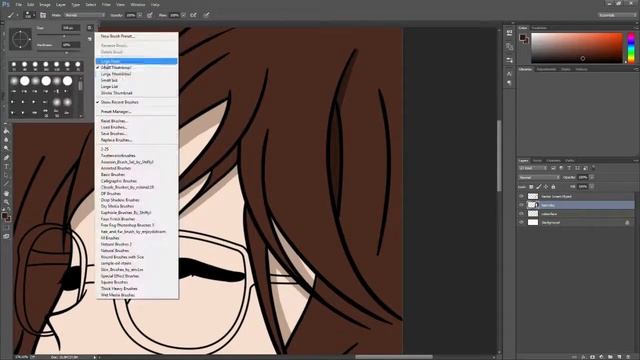Hide the top layer via eye icon

point(521,196)
